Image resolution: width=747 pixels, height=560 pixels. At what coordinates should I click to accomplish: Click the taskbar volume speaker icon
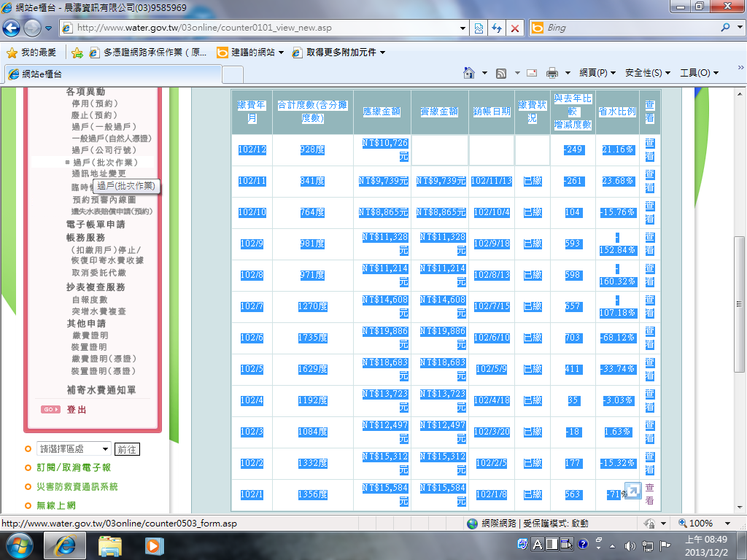pos(630,545)
